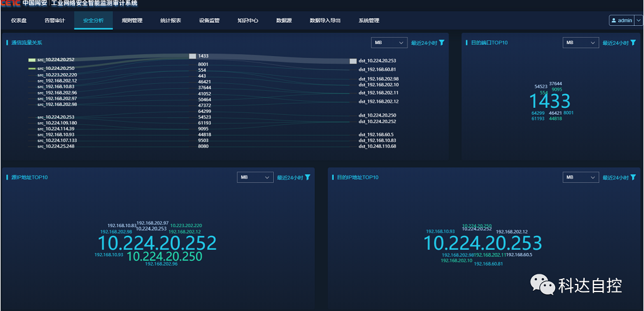This screenshot has width=644, height=311.
Task: Expand the admin account dropdown arrow
Action: pyautogui.click(x=638, y=20)
